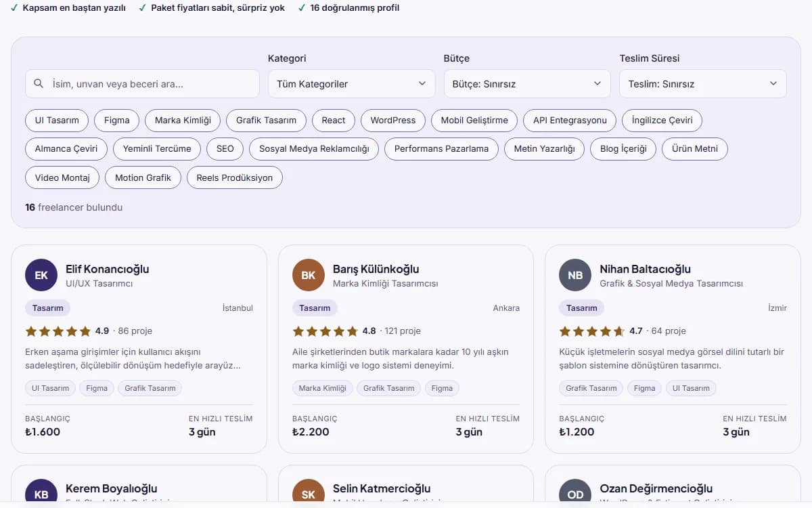Toggle the WordPress filter chip

pos(393,121)
